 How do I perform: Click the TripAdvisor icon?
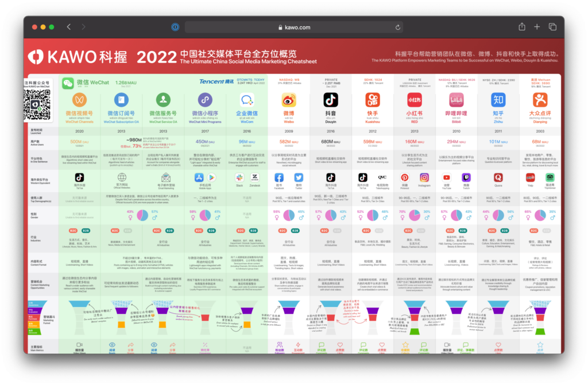[550, 178]
